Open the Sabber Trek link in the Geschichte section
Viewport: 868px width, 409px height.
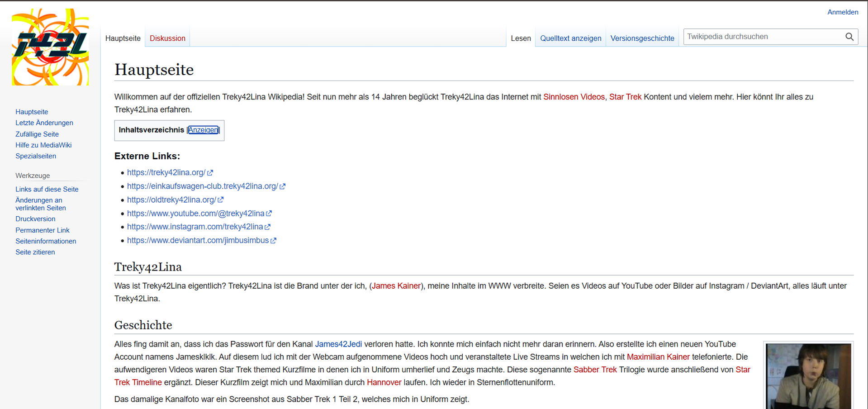click(594, 370)
